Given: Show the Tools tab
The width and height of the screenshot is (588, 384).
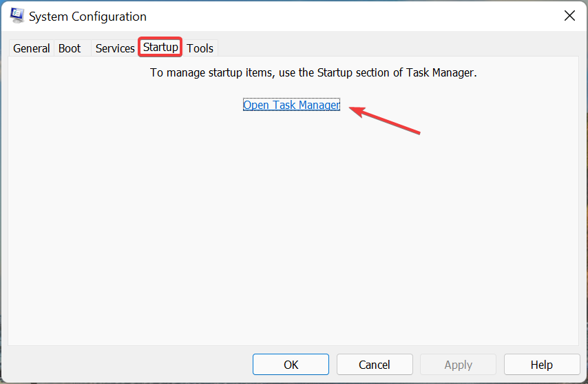Looking at the screenshot, I should click(x=200, y=48).
